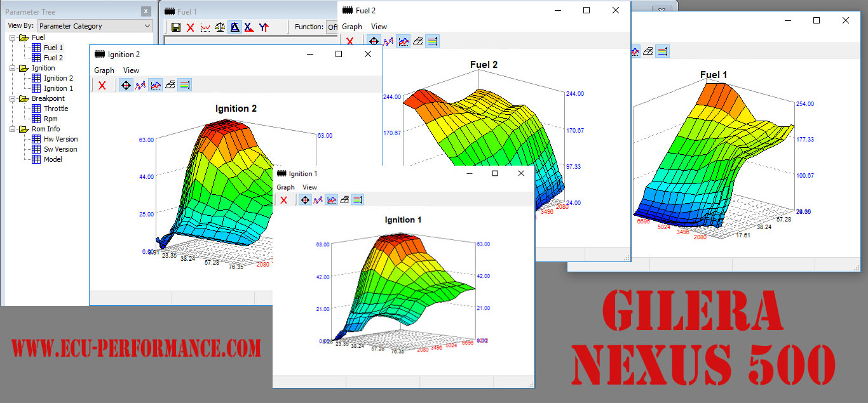Open the View menu in Ignition 1 window

309,187
